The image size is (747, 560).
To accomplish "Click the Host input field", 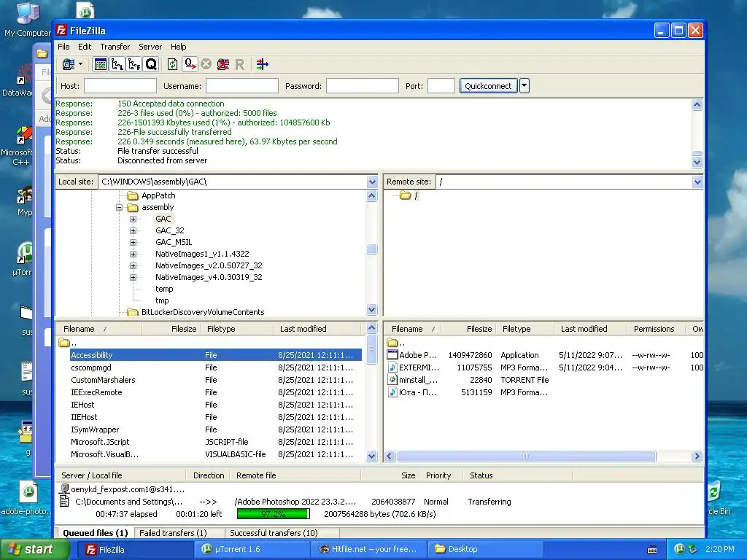I will (x=120, y=86).
